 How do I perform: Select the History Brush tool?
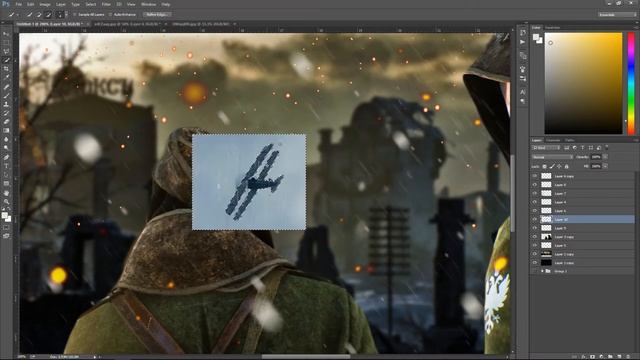point(6,113)
